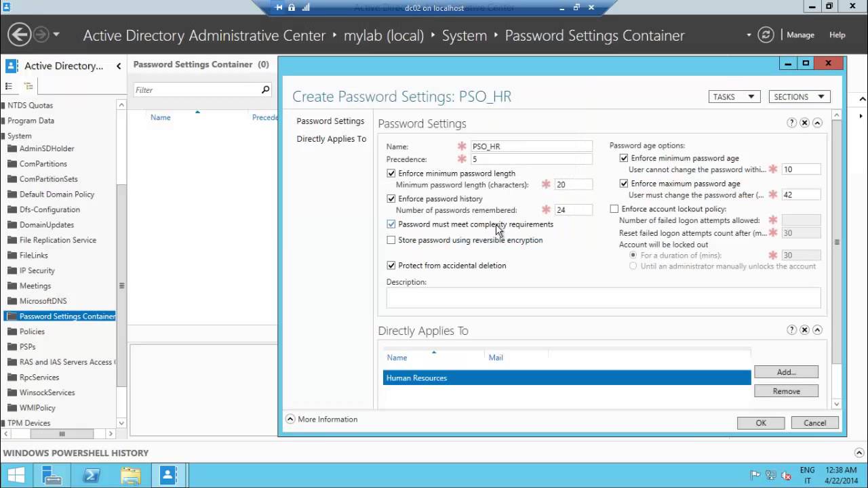The width and height of the screenshot is (868, 488).
Task: Switch to list view icon in navigation pane
Action: [9, 86]
